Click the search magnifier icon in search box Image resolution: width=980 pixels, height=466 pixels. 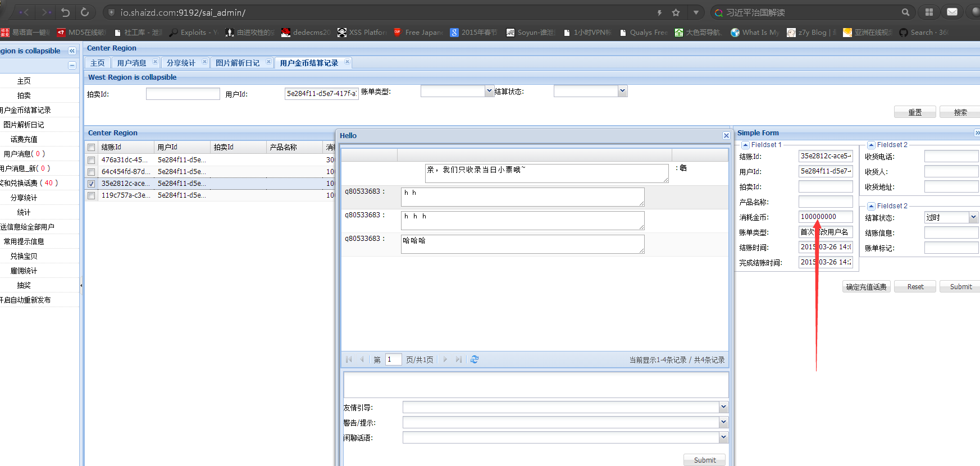coord(905,12)
